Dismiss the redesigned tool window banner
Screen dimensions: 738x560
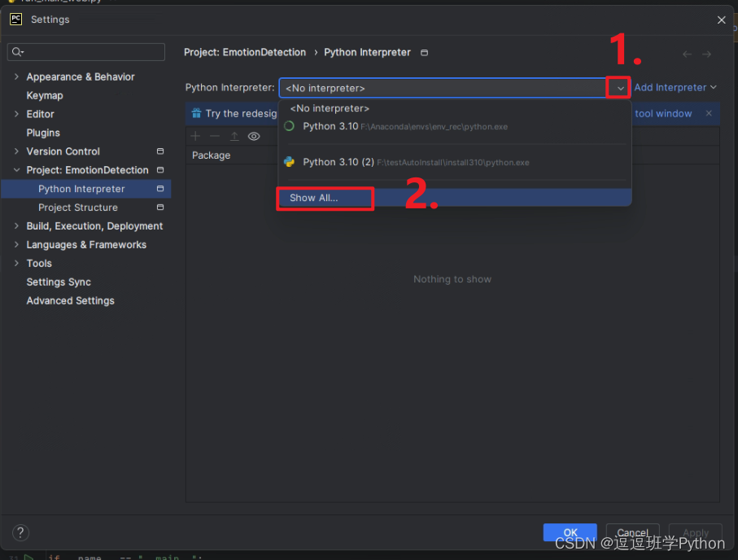[x=709, y=113]
